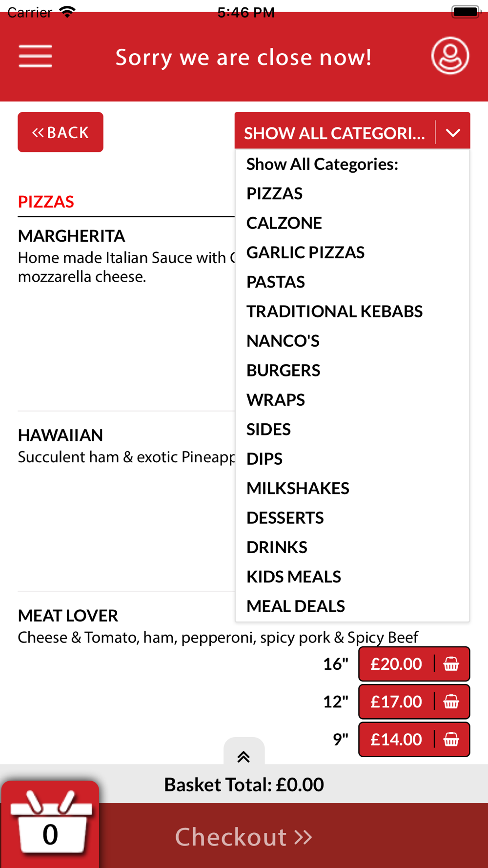The image size is (488, 868).
Task: Open the basket icon showing 0
Action: [x=50, y=825]
